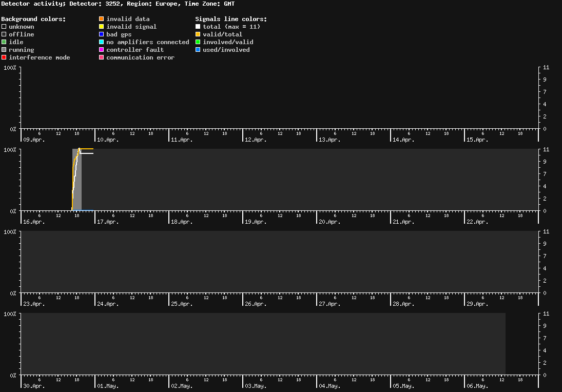The image size is (562, 392).
Task: Click the '12.Apr.' date label
Action: point(256,140)
